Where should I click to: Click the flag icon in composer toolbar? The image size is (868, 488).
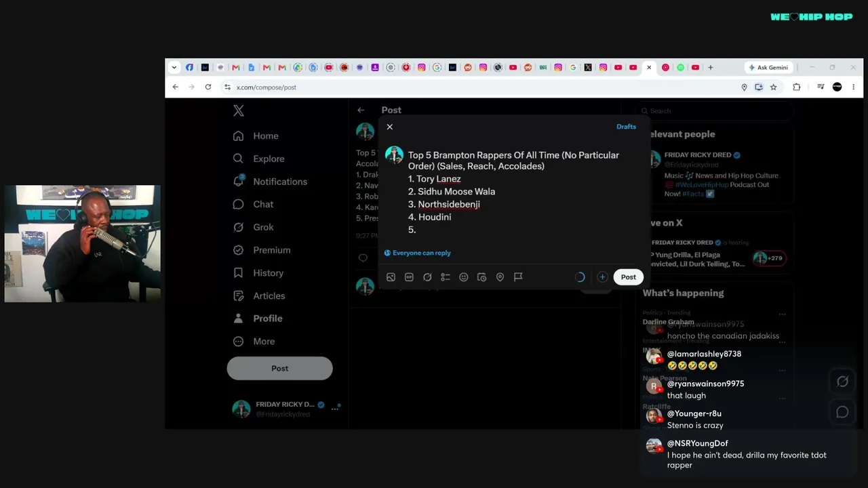(x=518, y=277)
